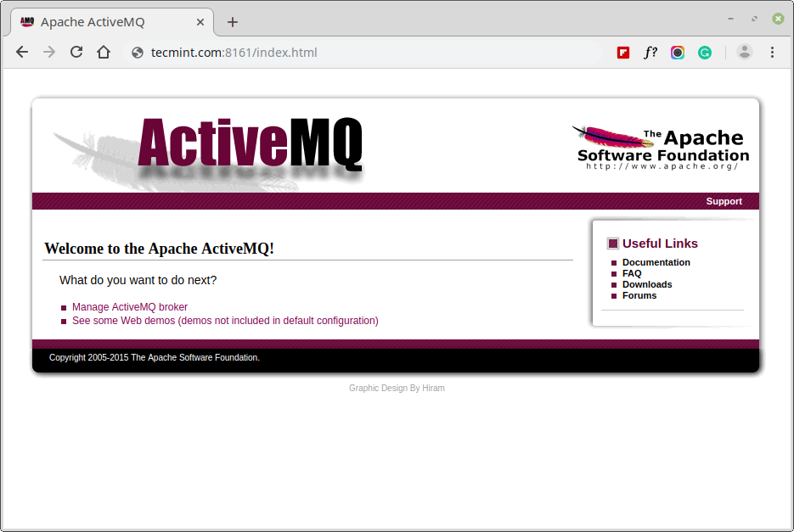
Task: Open the colorful camera extension icon
Action: coord(678,53)
